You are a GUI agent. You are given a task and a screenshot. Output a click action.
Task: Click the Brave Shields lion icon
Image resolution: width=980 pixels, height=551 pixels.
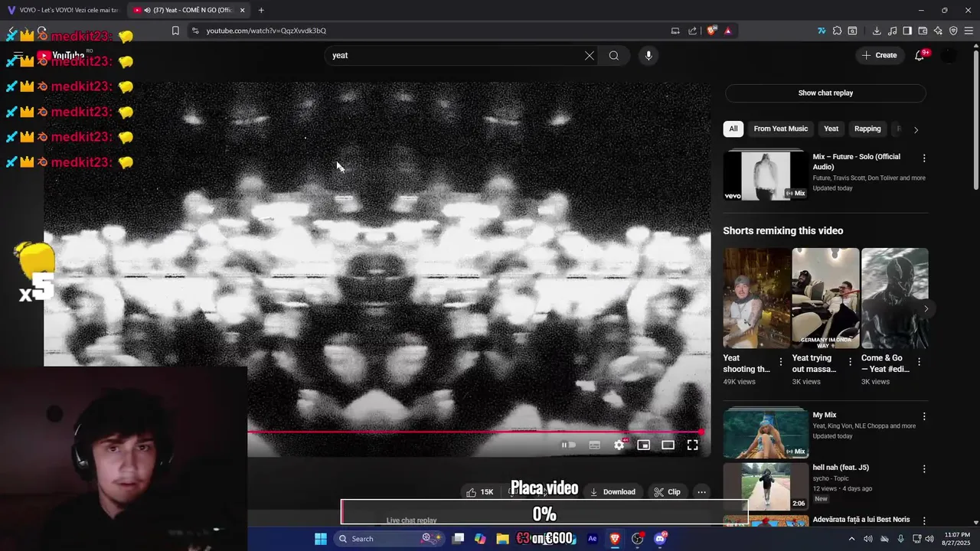click(711, 31)
